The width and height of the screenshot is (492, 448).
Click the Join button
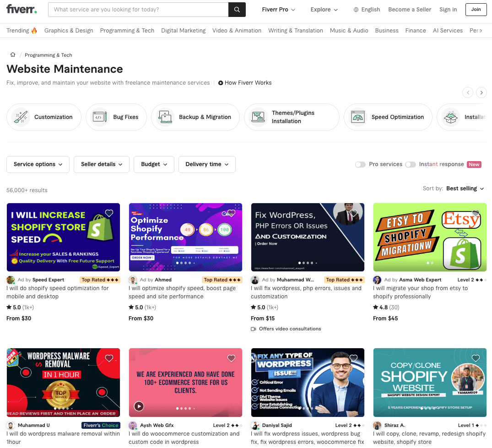476,10
